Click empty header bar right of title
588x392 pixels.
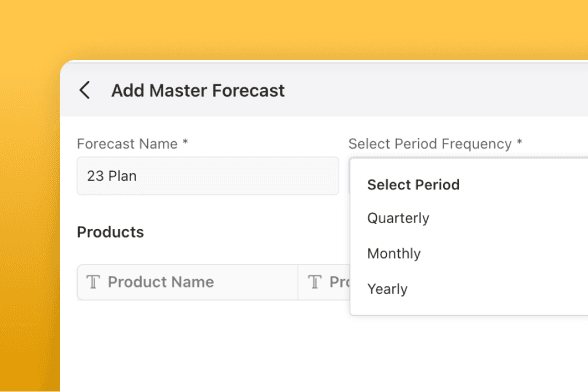[435, 91]
